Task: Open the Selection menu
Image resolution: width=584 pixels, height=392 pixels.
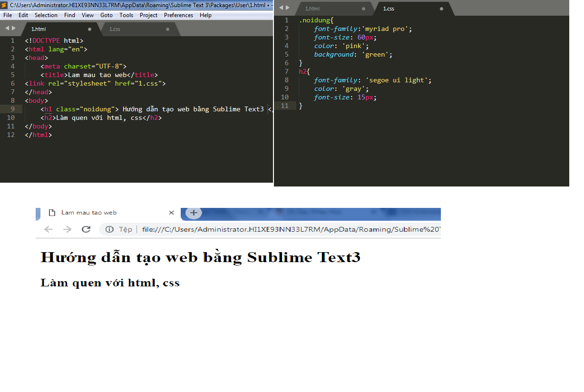Action: (46, 15)
